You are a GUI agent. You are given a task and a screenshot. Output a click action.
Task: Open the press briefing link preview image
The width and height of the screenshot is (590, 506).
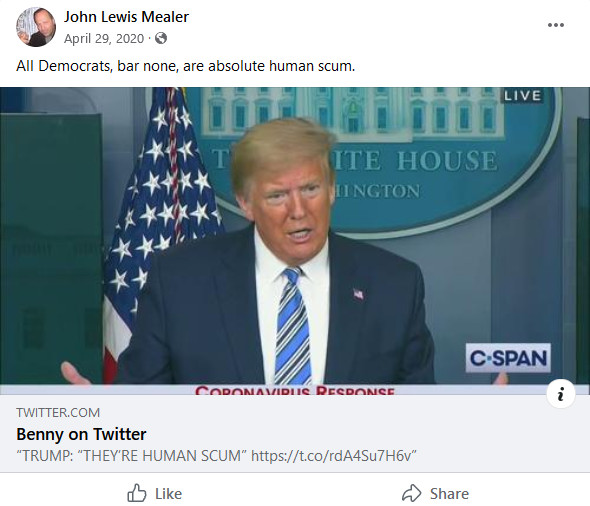(x=295, y=241)
